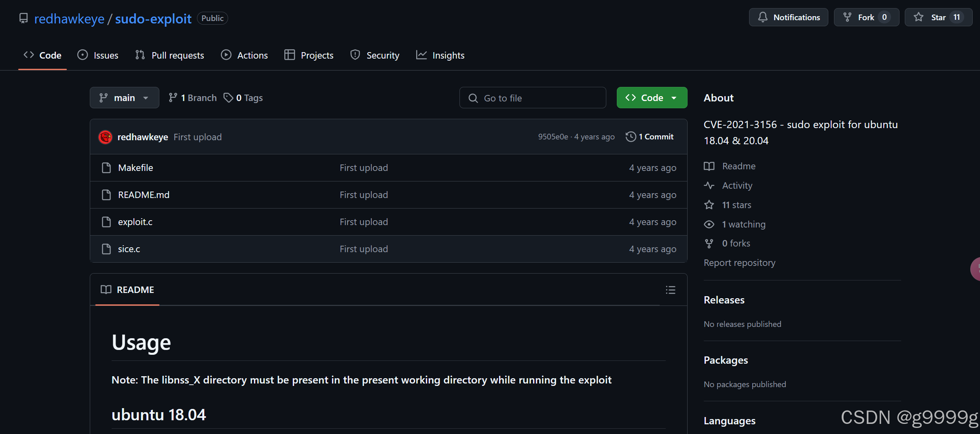The image size is (980, 434).
Task: View the 11 stars link
Action: (737, 205)
